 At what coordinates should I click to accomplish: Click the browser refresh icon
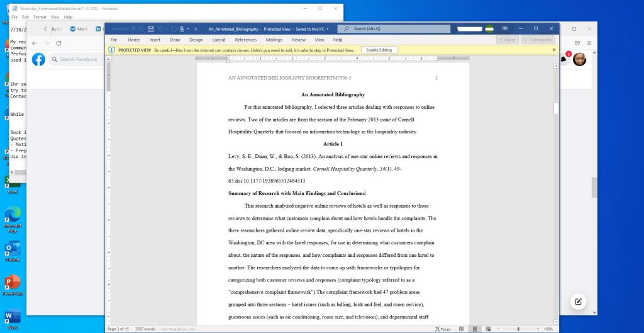[58, 43]
